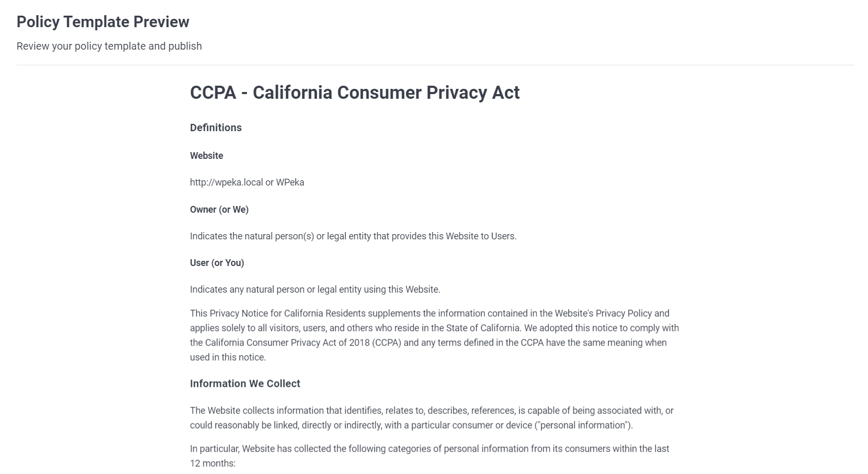Click 'California Consumer Privacy Act of 2018 (CCPA)' text
The image size is (868, 474).
(303, 343)
